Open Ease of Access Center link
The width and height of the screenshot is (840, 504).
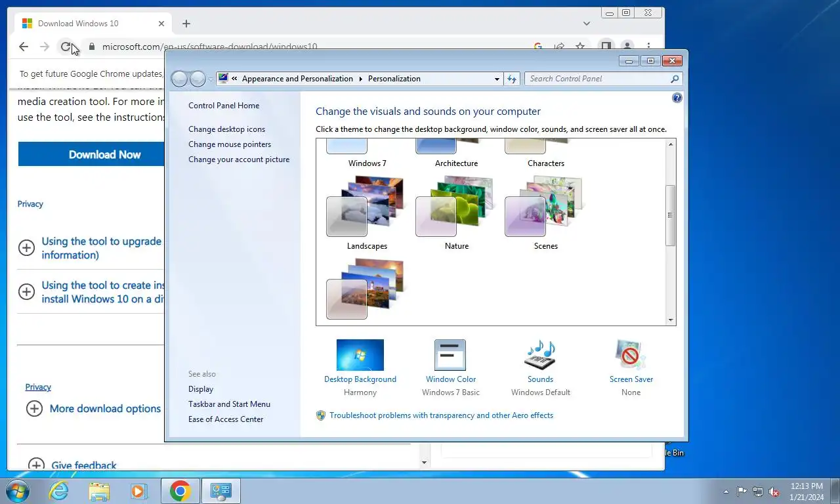[226, 419]
